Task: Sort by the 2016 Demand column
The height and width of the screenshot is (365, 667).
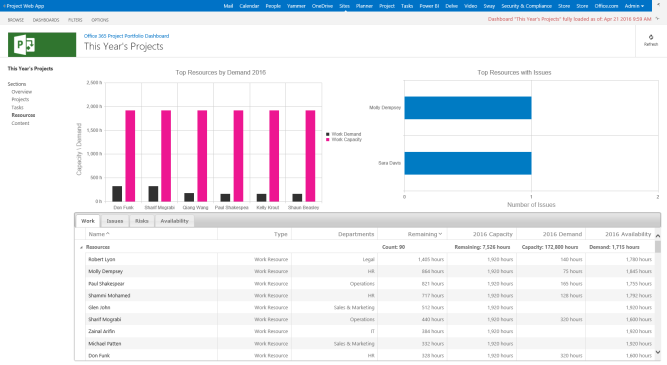Action: (x=562, y=234)
